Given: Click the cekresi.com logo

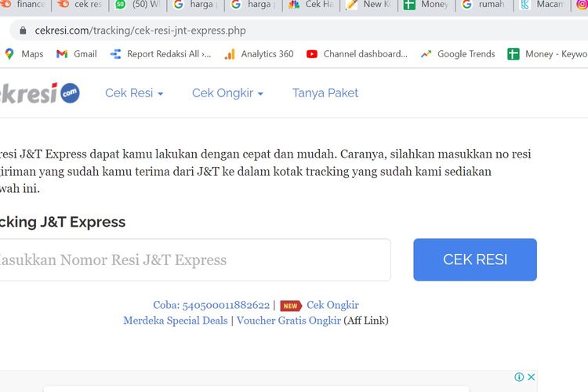Looking at the screenshot, I should click(x=39, y=93).
